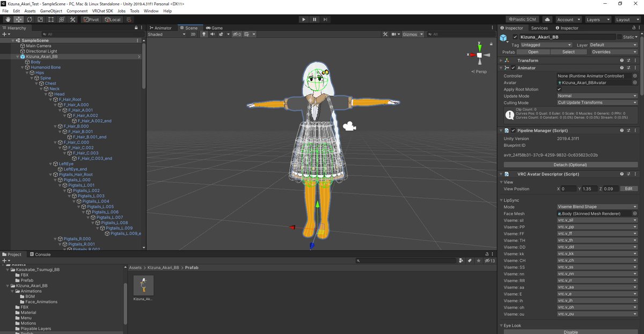Select the Transform combined tool
Image resolution: width=644 pixels, height=334 pixels.
point(62,19)
